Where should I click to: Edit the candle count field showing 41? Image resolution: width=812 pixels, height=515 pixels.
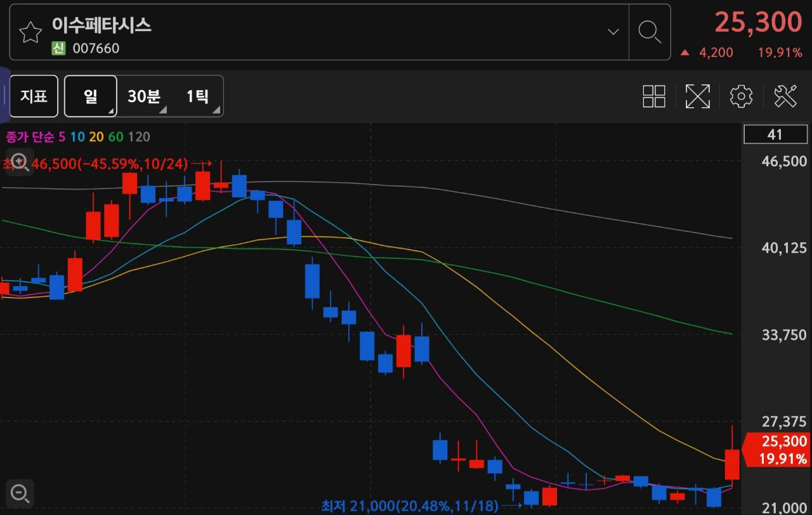775,134
